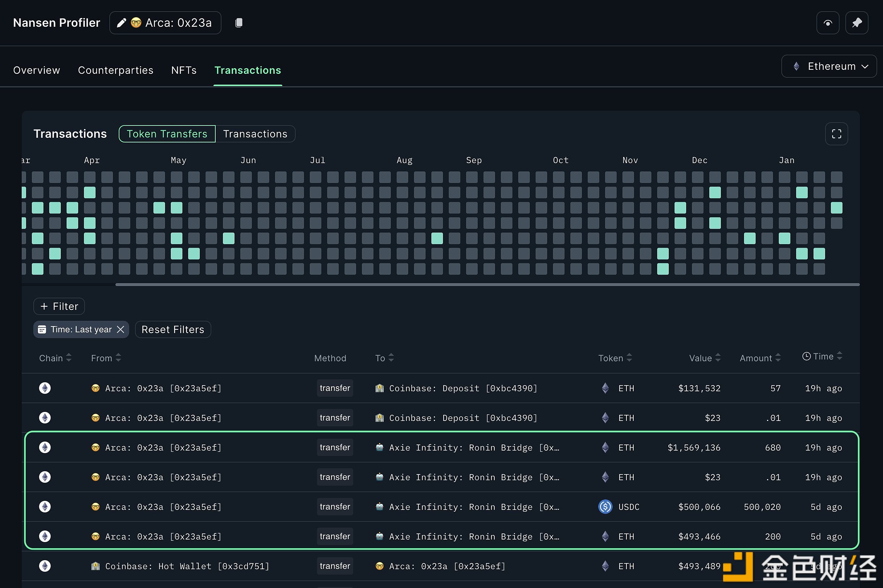Screen dimensions: 883x588
Task: Click transfer method tag in $1,569,136 row
Action: [335, 447]
